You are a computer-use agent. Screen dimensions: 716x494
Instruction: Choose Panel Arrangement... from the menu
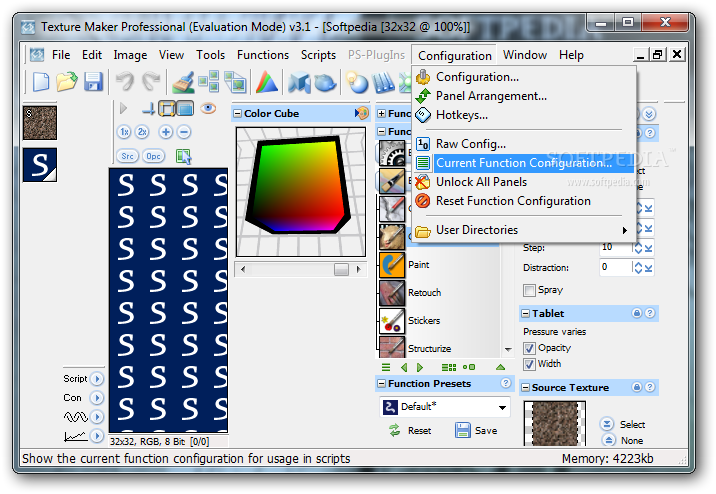(524, 96)
